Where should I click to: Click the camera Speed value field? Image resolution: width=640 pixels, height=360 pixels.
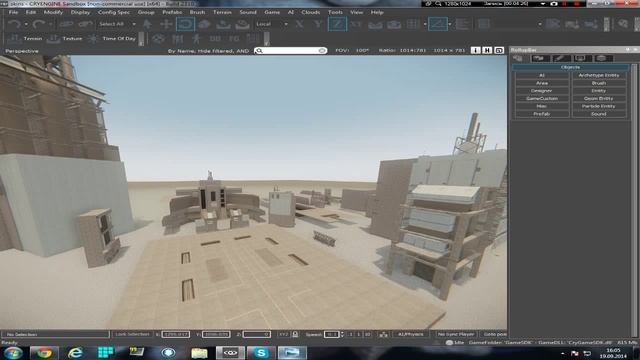click(x=331, y=334)
